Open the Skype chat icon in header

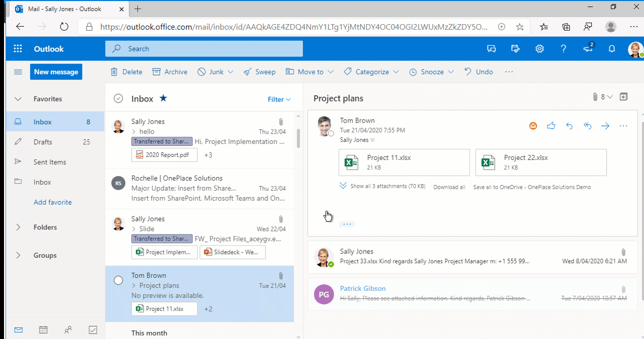(492, 49)
